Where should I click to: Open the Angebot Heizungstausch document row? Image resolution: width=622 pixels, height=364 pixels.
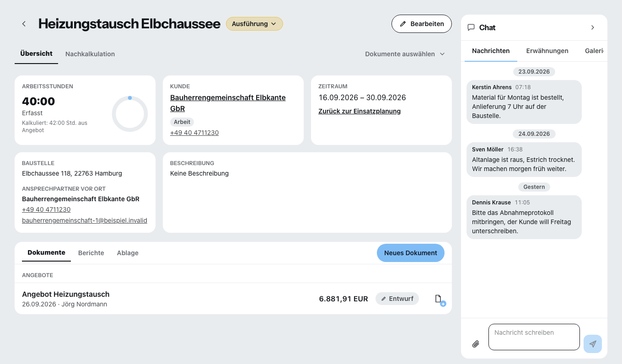(x=233, y=299)
